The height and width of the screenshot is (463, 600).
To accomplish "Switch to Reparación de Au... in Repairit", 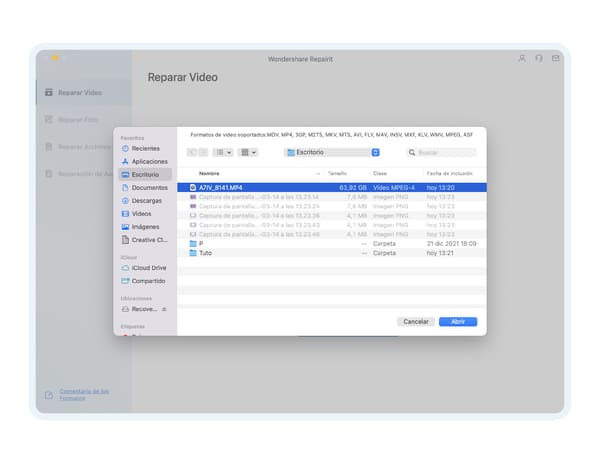I will click(x=78, y=174).
